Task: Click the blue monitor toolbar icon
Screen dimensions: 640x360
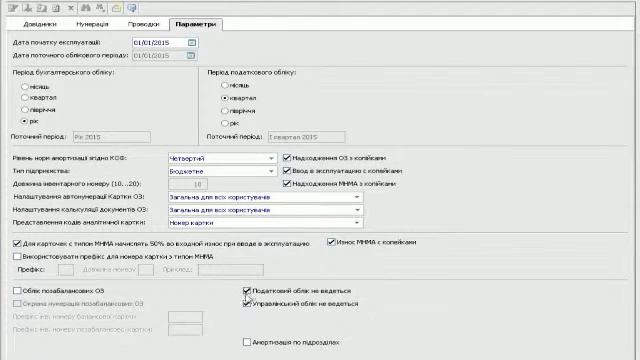Action: 131,8
